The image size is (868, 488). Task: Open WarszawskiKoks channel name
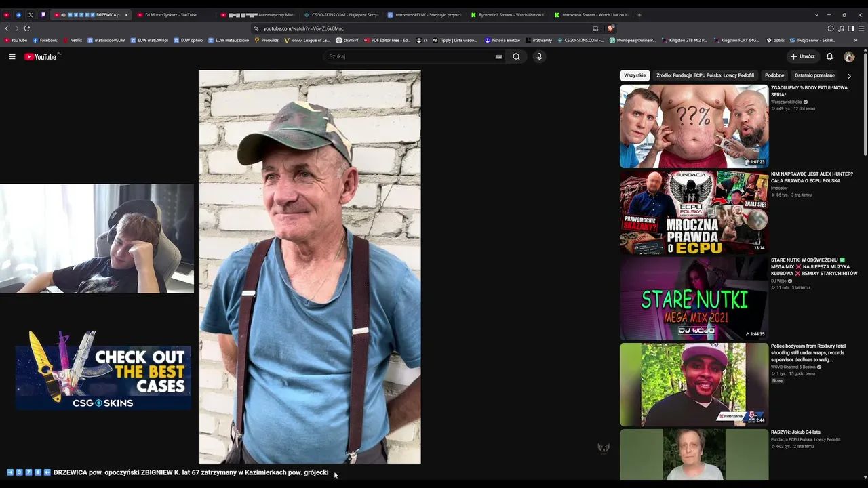click(787, 102)
